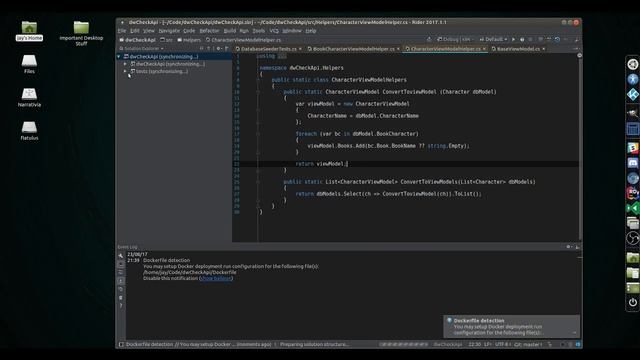
Task: Open the Tools menu
Action: coord(259,31)
